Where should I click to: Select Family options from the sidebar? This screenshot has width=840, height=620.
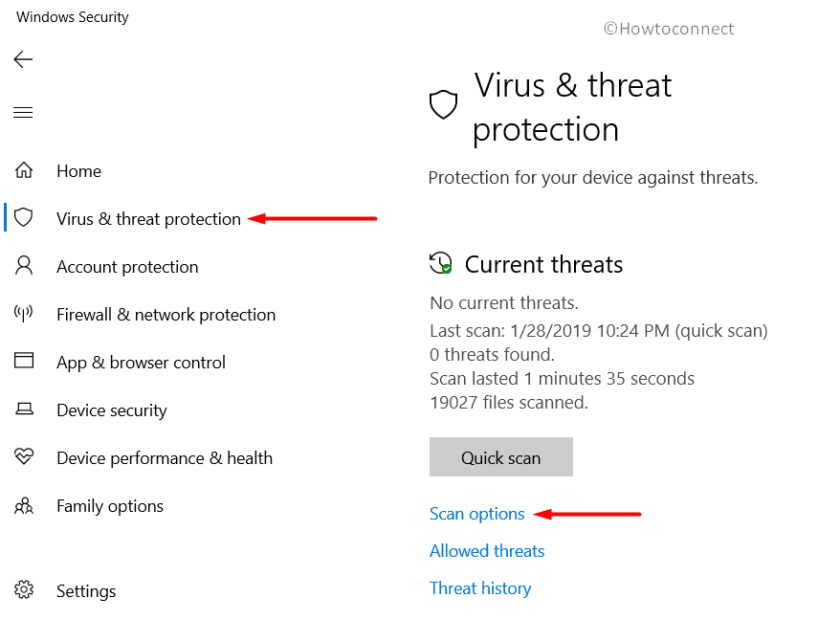coord(109,505)
